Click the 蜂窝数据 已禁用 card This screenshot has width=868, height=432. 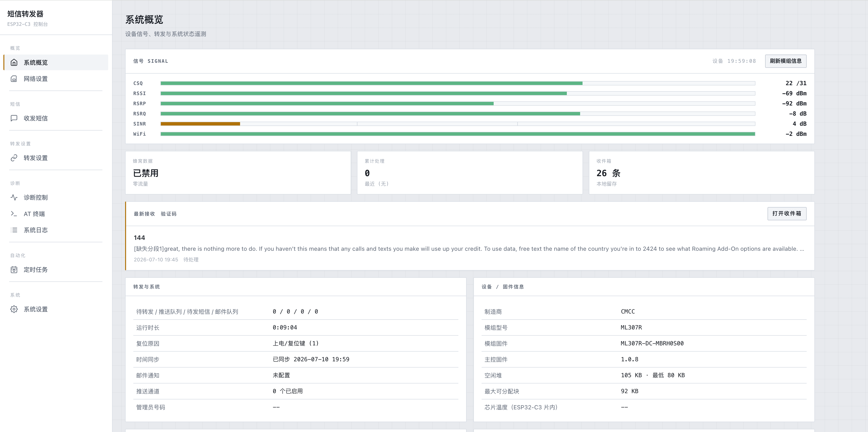point(238,172)
